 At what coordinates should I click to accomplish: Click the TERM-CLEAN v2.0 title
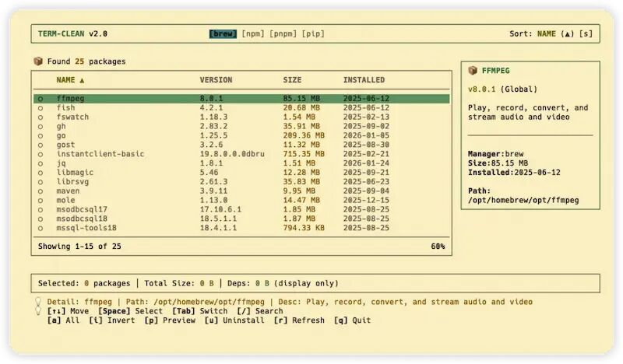tap(72, 33)
